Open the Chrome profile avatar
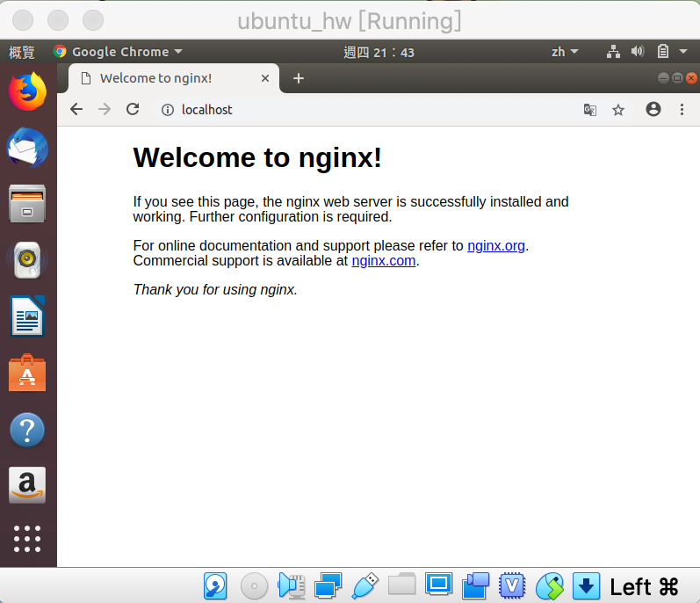700x603 pixels. (653, 109)
